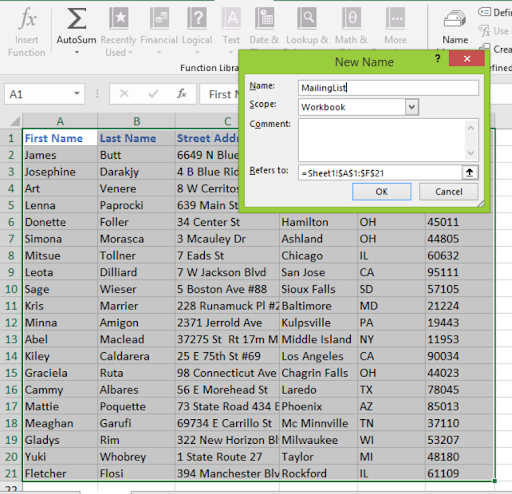This screenshot has height=494, width=512.
Task: Open the Logical functions icon
Action: tap(197, 18)
